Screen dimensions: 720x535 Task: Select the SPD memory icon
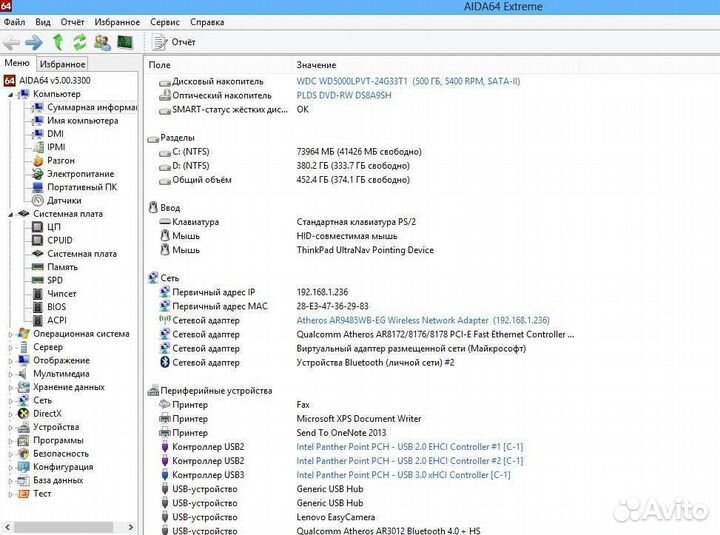coord(38,281)
